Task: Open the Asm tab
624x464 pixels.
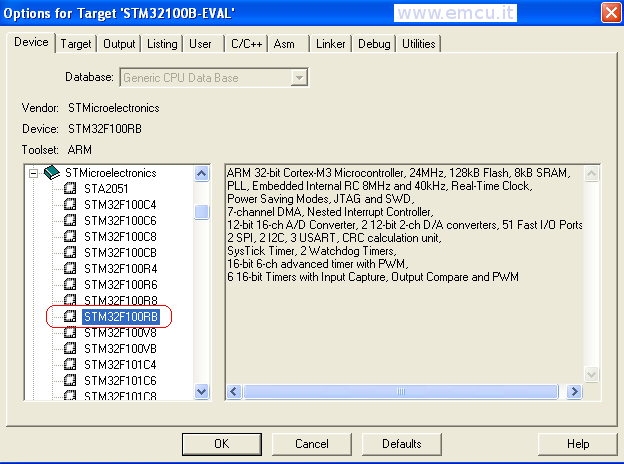Action: [284, 44]
